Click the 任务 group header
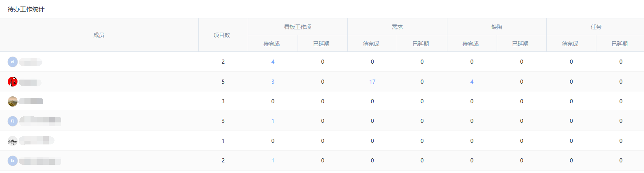 [596, 27]
